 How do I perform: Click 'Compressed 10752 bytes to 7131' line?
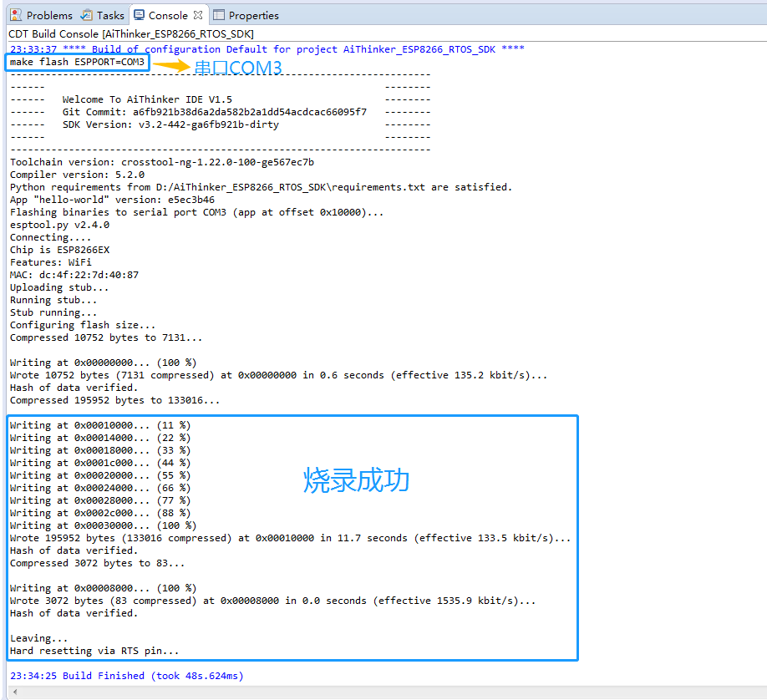coord(105,337)
